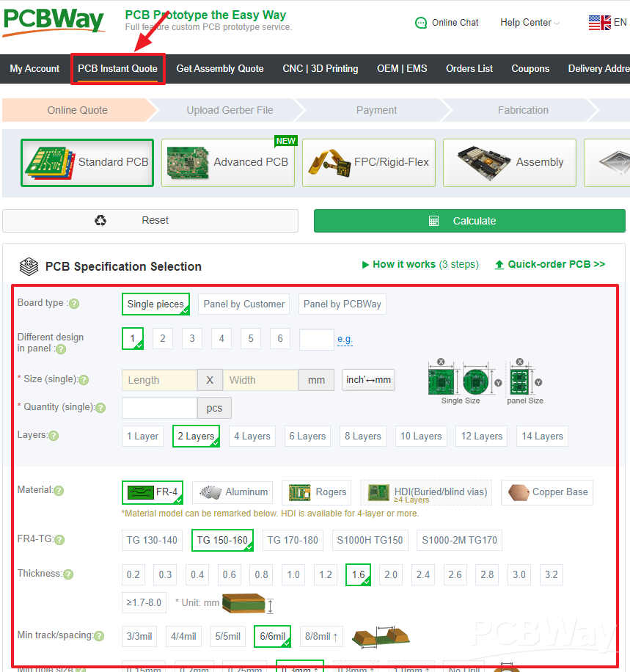Switch to Get Assembly Quote tab
This screenshot has height=672, width=630.
tap(219, 68)
